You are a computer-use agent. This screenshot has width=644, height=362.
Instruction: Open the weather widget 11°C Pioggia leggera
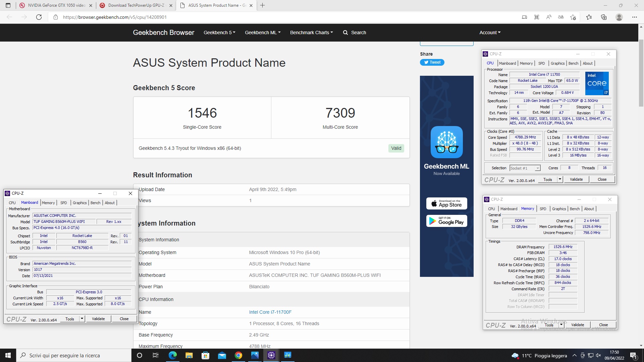(x=539, y=356)
